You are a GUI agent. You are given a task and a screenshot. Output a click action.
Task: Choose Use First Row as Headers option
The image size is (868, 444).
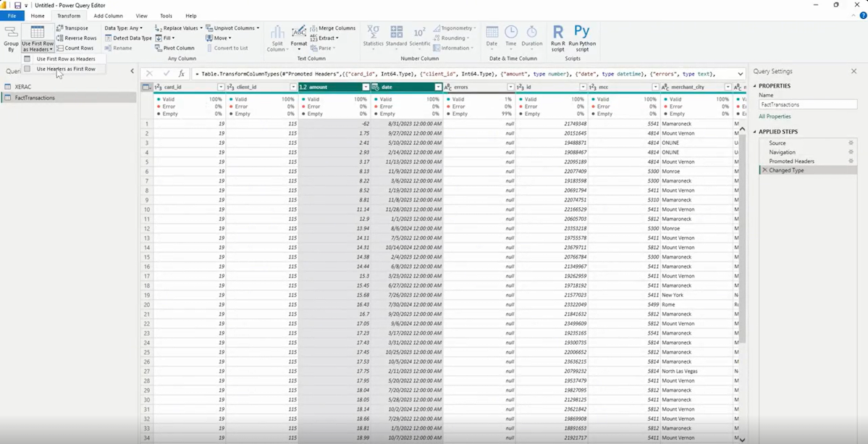[64, 59]
